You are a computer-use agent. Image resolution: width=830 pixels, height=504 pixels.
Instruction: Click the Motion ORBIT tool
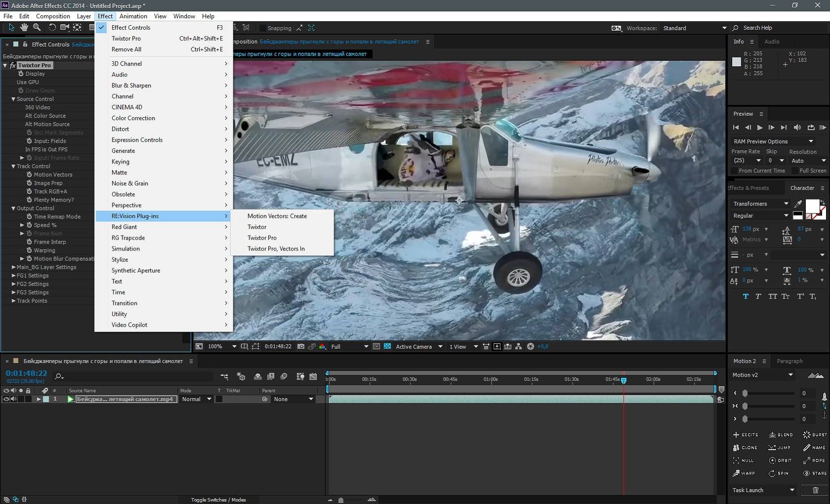pyautogui.click(x=781, y=461)
